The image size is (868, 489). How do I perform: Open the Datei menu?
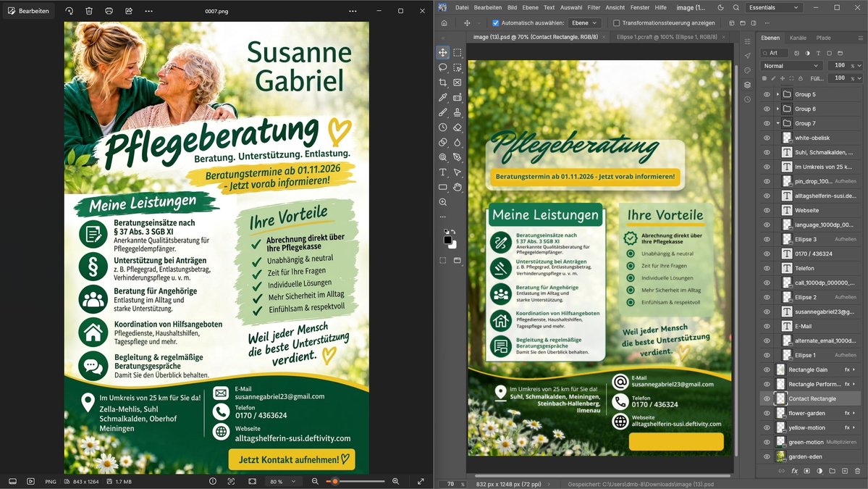pyautogui.click(x=462, y=8)
